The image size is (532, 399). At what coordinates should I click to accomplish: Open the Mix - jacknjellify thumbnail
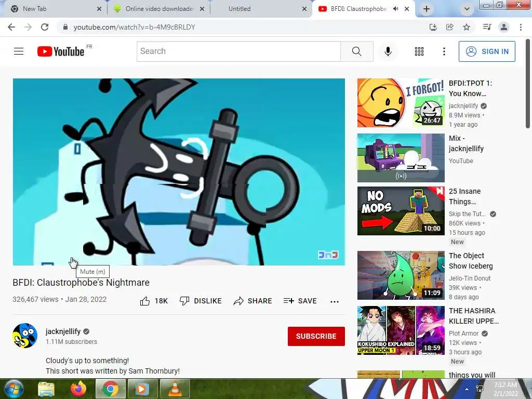[x=401, y=158]
